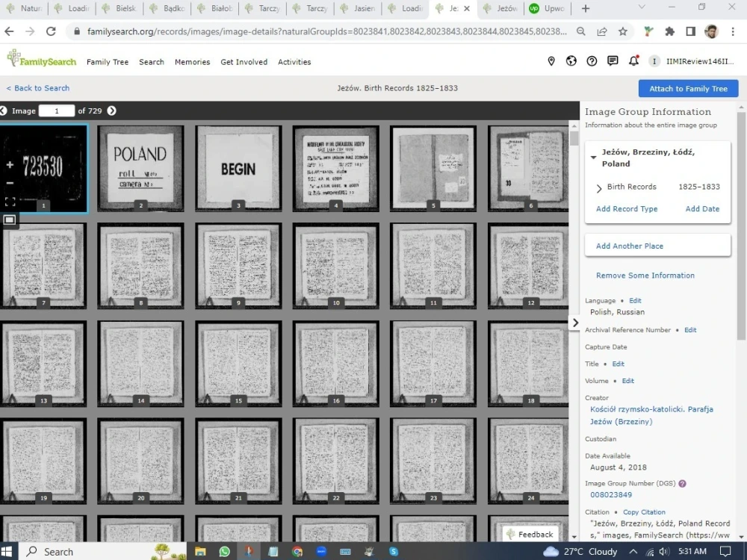Toggle fullscreen view icon on viewer
The image size is (747, 560).
[10, 202]
